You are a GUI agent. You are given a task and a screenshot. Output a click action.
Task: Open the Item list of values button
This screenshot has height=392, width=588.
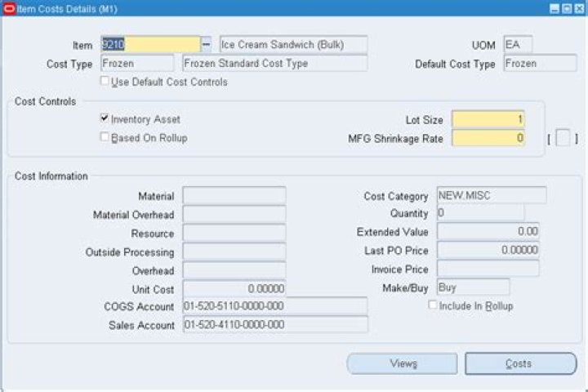coord(207,45)
